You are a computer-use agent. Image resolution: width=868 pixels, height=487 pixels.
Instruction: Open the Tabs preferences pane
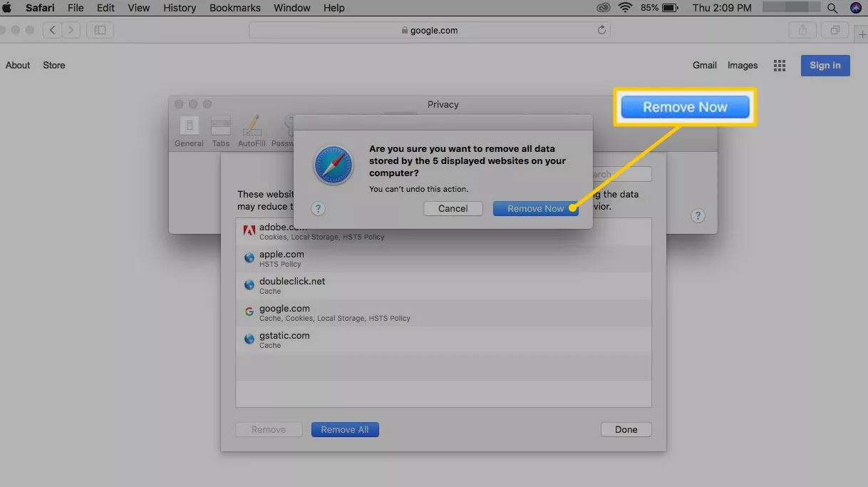[x=221, y=131]
